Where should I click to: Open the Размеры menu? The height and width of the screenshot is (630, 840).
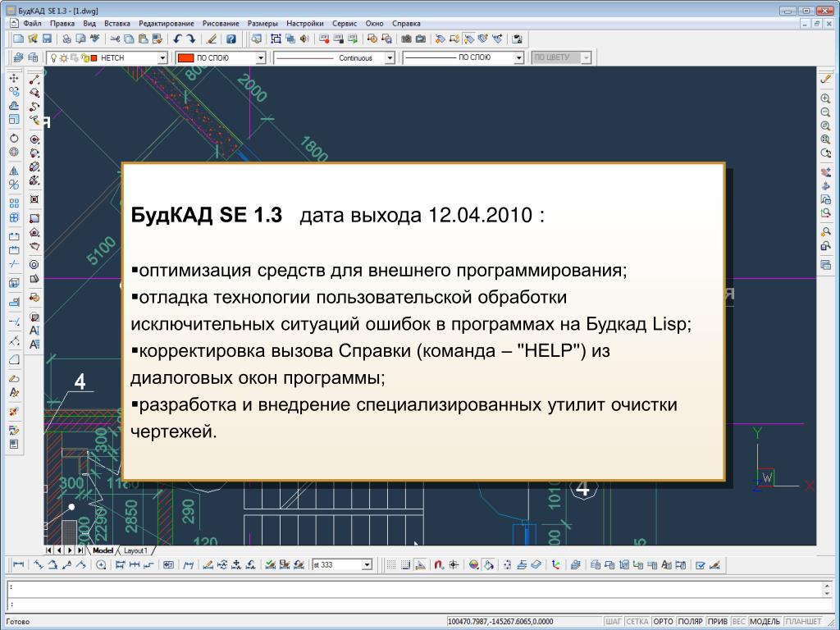coord(262,24)
